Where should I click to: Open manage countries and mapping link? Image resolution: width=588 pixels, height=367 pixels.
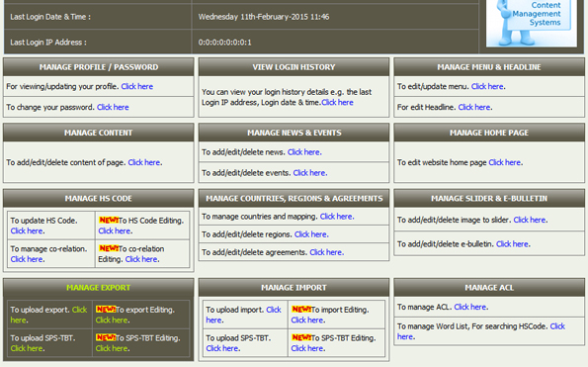coord(336,217)
